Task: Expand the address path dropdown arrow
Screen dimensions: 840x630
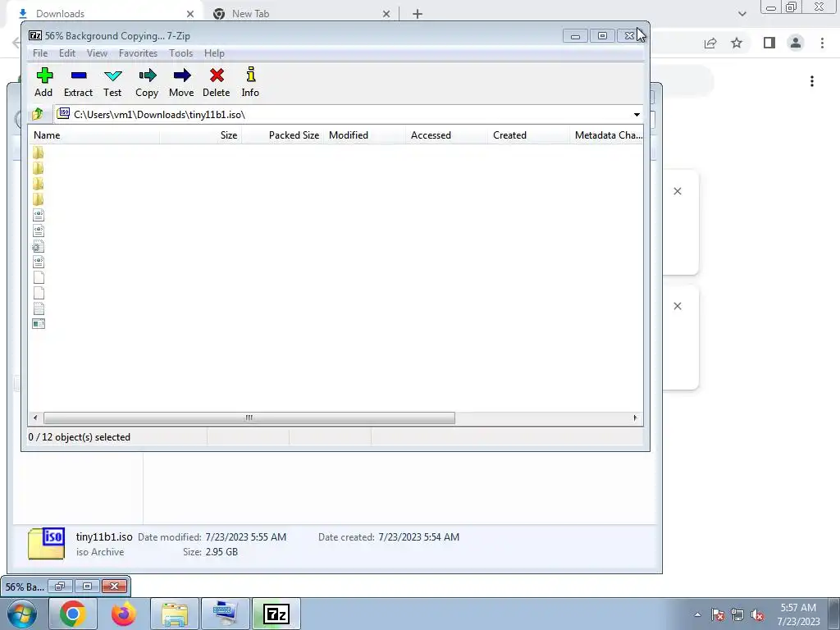Action: (637, 115)
